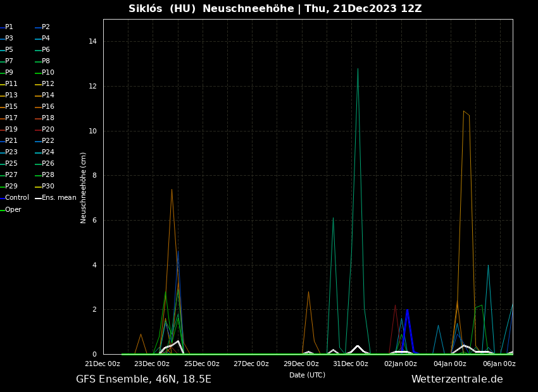Viewport: 538px width, 392px height.
Task: Click the GFS Ensemble 46N 18.5E caption
Action: (x=144, y=379)
